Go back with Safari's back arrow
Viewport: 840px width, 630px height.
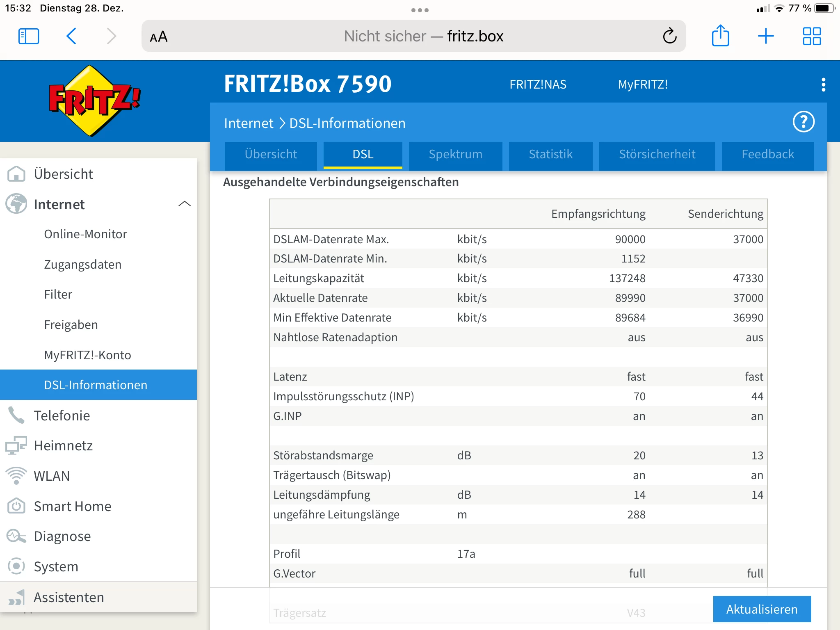tap(71, 36)
